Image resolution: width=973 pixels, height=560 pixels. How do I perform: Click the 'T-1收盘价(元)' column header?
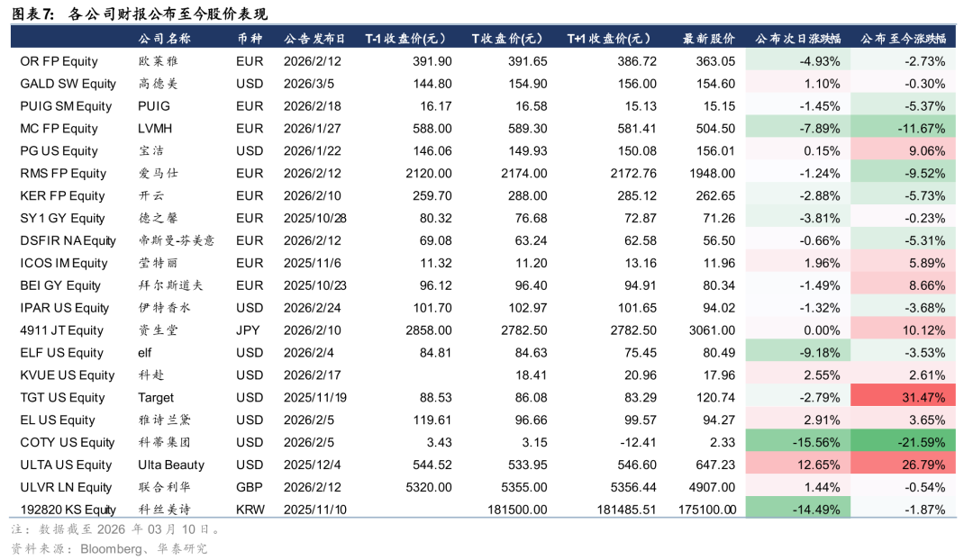click(x=405, y=39)
